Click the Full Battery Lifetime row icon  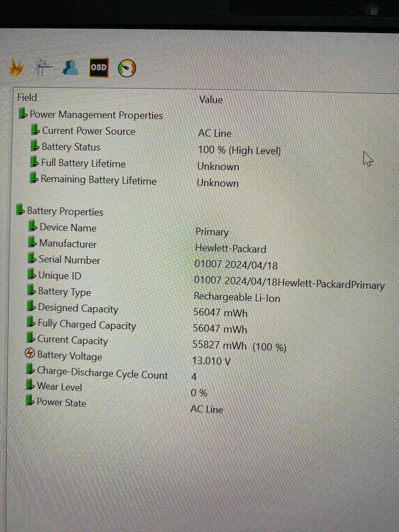tap(34, 162)
